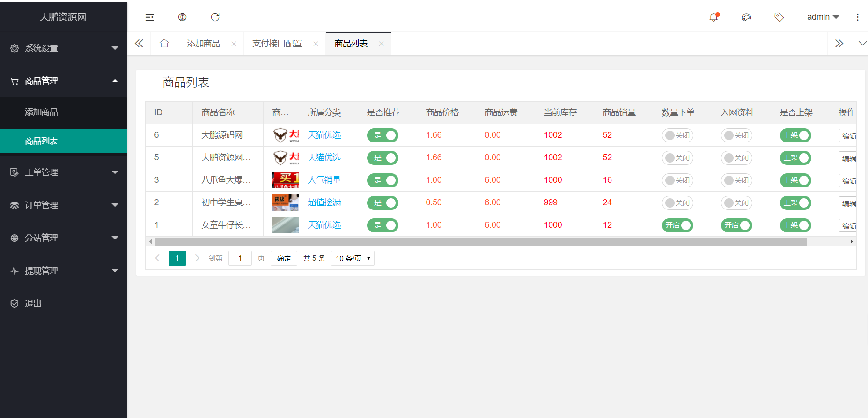Click the tag note icon
This screenshot has height=418, width=868.
click(779, 17)
